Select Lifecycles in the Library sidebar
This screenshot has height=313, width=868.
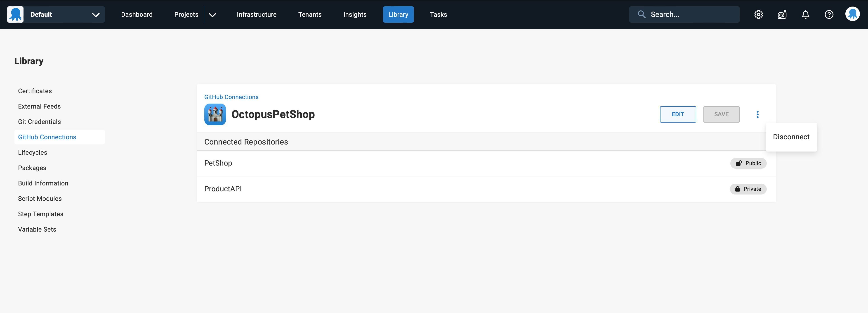click(32, 152)
